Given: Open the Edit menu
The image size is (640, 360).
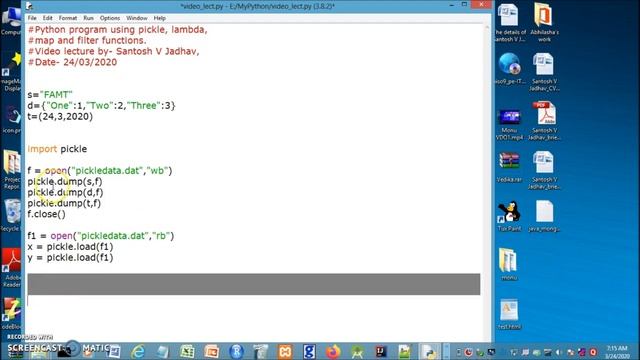Looking at the screenshot, I should coord(47,18).
